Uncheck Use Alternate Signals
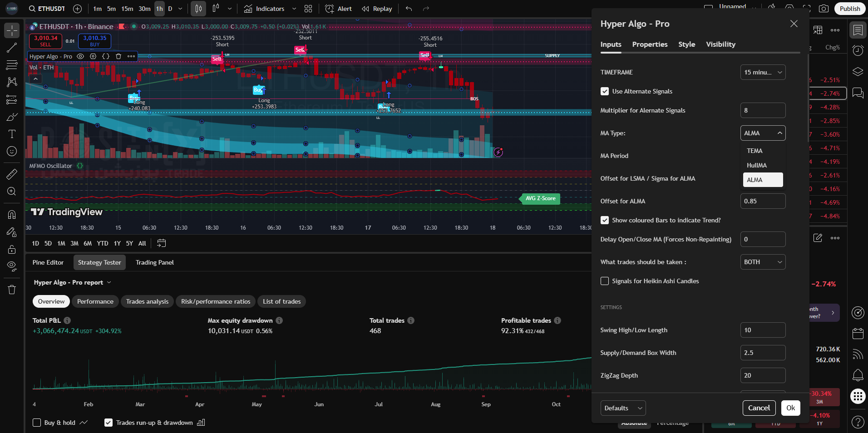This screenshot has width=868, height=433. click(x=605, y=91)
